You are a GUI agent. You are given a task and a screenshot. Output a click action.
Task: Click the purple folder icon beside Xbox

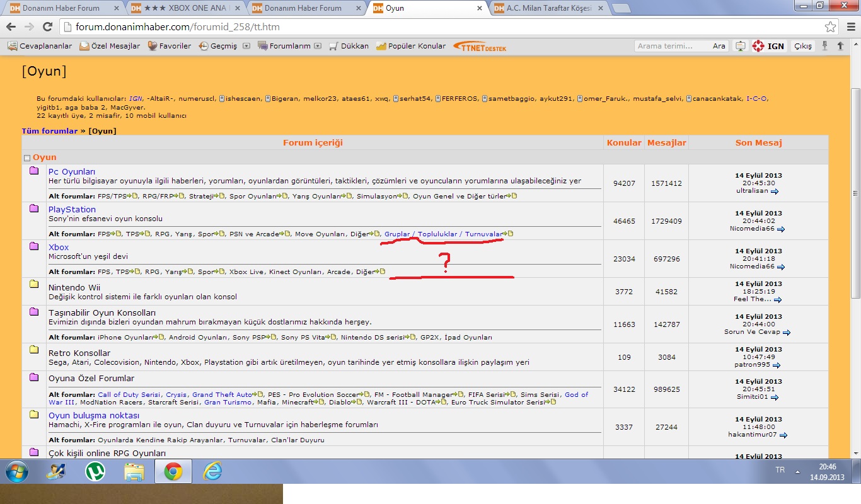34,246
